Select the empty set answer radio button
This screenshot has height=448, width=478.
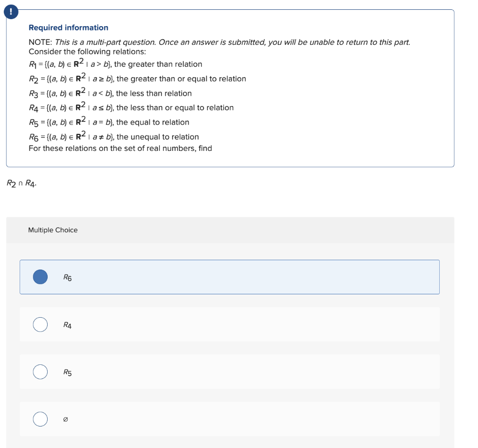click(40, 419)
